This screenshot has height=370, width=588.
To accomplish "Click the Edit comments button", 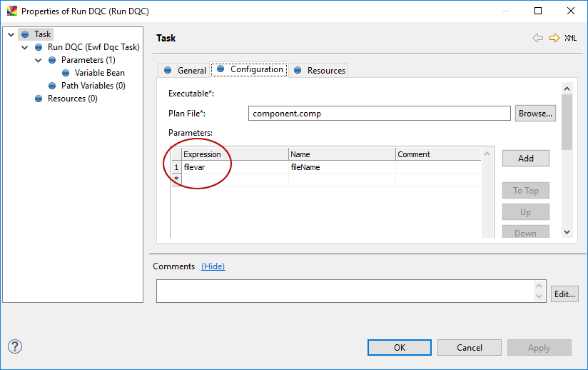I will [564, 294].
